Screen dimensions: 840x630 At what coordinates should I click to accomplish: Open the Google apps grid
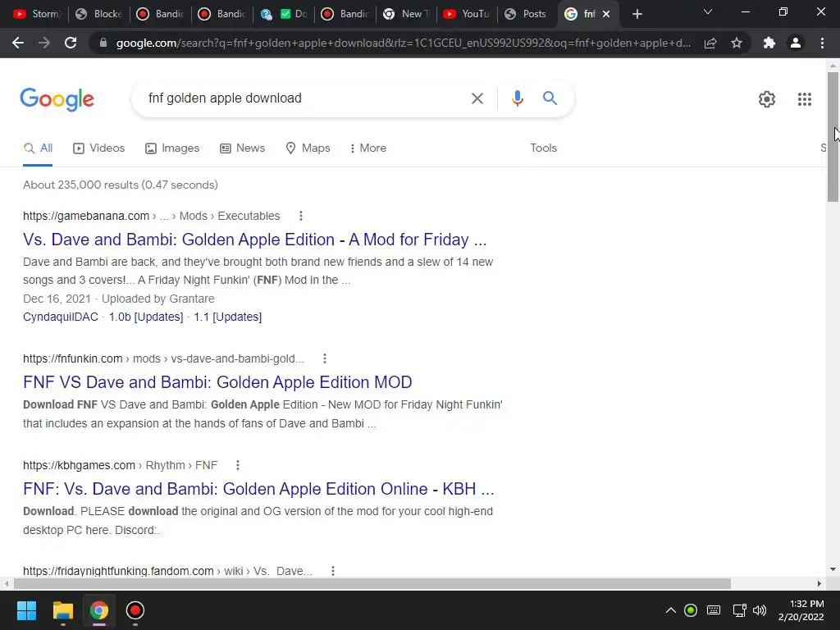tap(804, 99)
